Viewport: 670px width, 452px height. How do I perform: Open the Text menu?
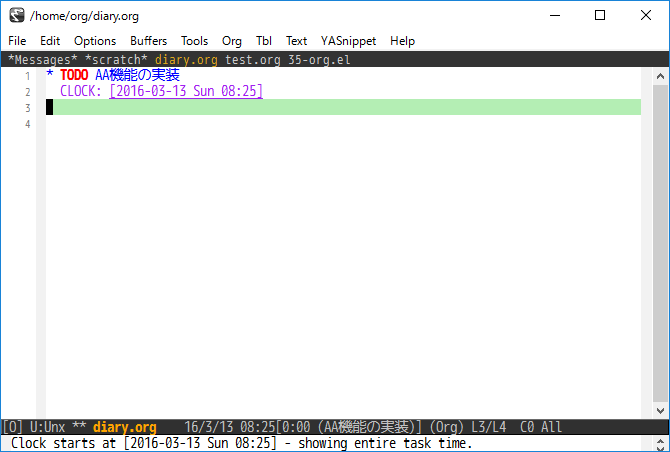[x=296, y=41]
